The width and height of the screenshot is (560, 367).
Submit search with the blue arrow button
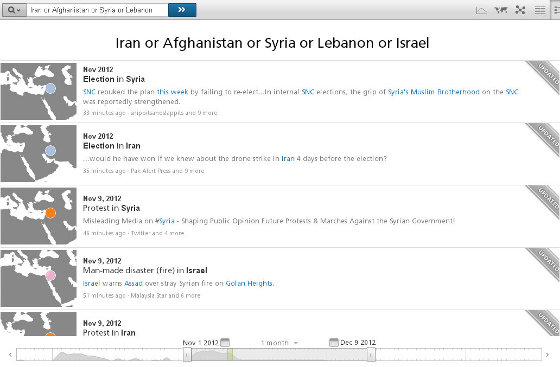pyautogui.click(x=182, y=10)
